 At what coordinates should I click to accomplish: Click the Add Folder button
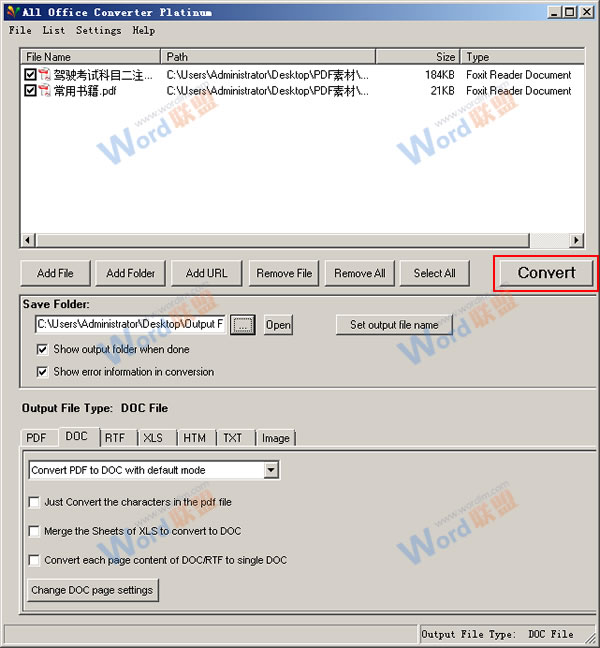(x=131, y=273)
